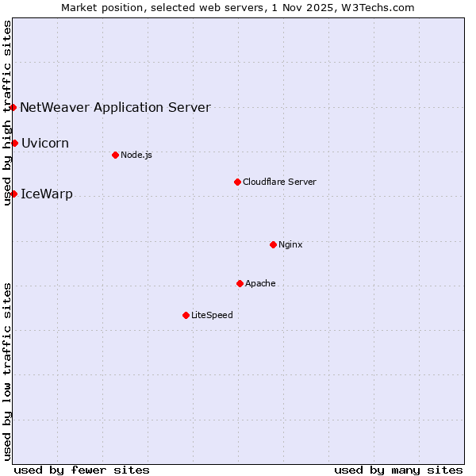Viewport: 476px width, 476px height.
Task: Click the IceWarp text label
Action: pyautogui.click(x=46, y=194)
